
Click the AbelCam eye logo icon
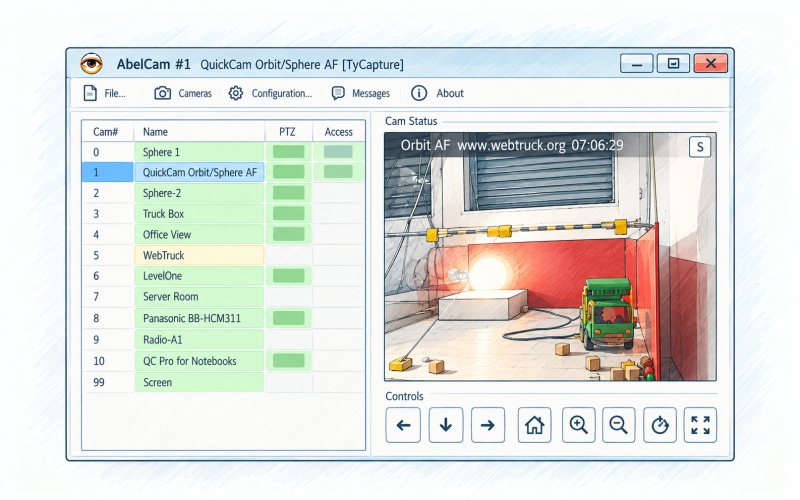(92, 64)
